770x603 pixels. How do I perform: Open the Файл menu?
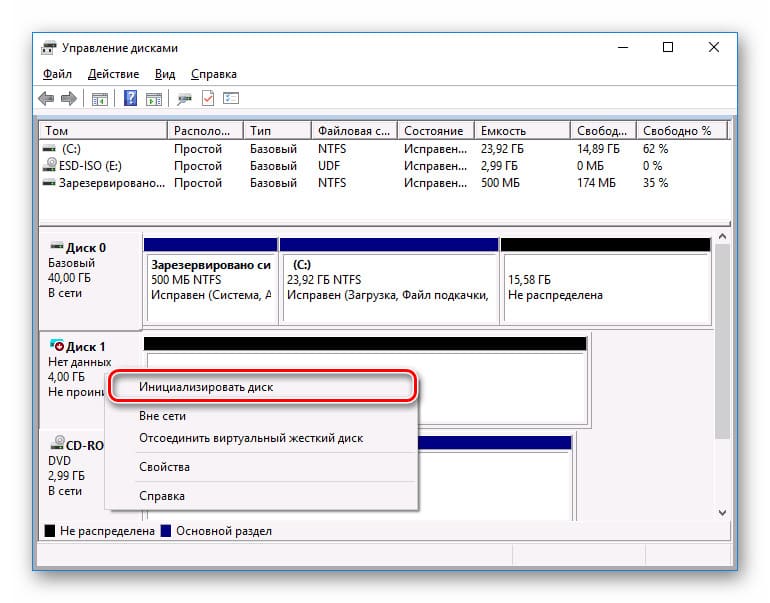pyautogui.click(x=57, y=74)
